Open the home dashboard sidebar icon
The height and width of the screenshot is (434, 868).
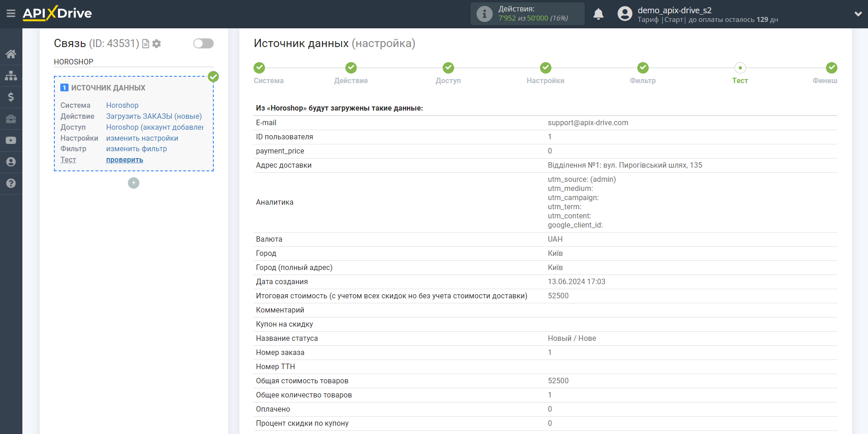point(11,54)
